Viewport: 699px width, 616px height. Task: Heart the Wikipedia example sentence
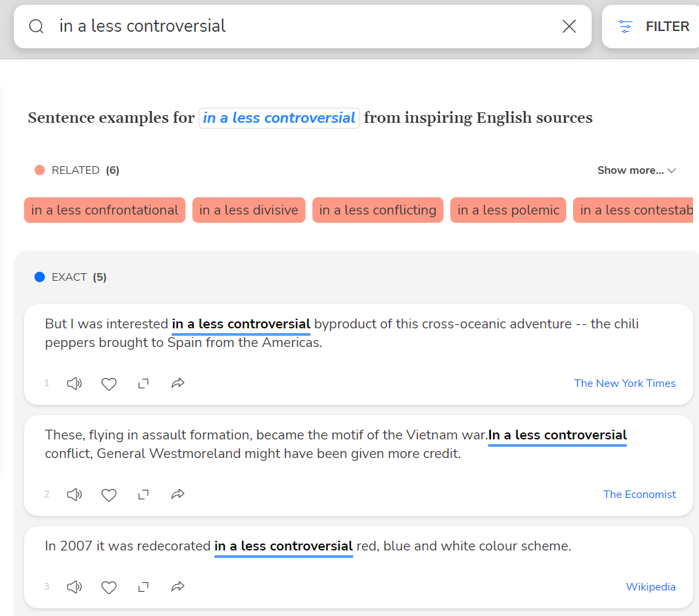point(109,587)
